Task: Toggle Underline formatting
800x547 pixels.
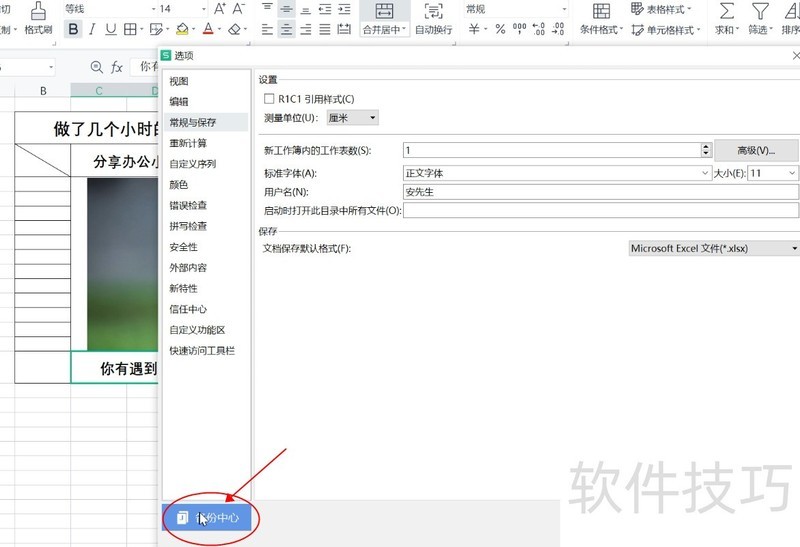Action: pyautogui.click(x=111, y=29)
